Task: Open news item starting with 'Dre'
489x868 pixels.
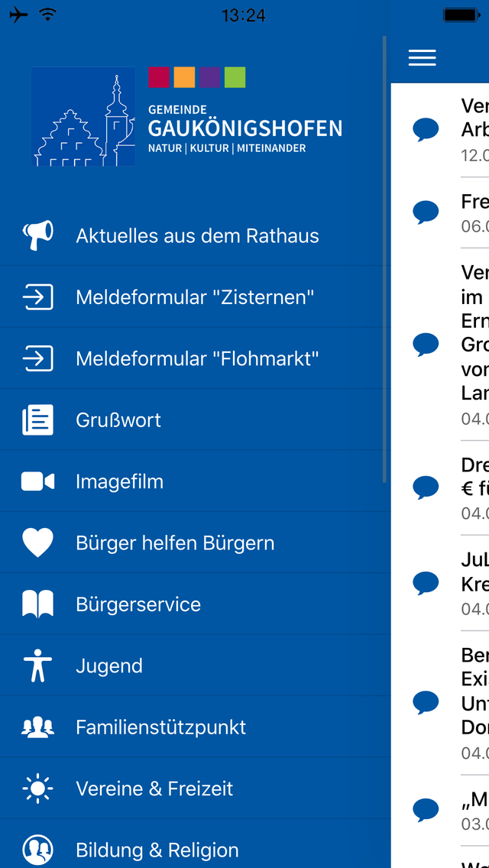Action: (439, 487)
